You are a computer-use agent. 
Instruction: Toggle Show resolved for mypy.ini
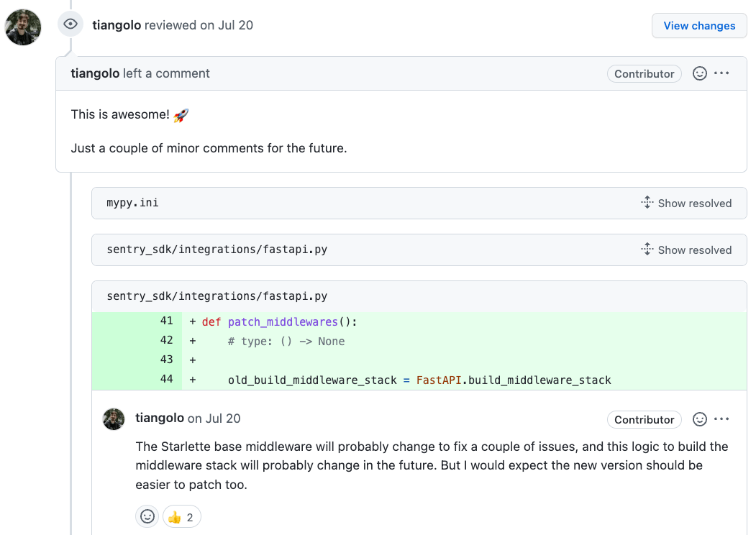point(695,203)
